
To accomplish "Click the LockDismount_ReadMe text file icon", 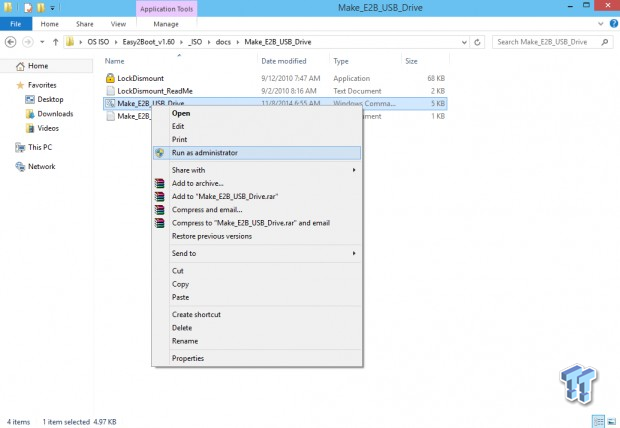I will pyautogui.click(x=111, y=91).
